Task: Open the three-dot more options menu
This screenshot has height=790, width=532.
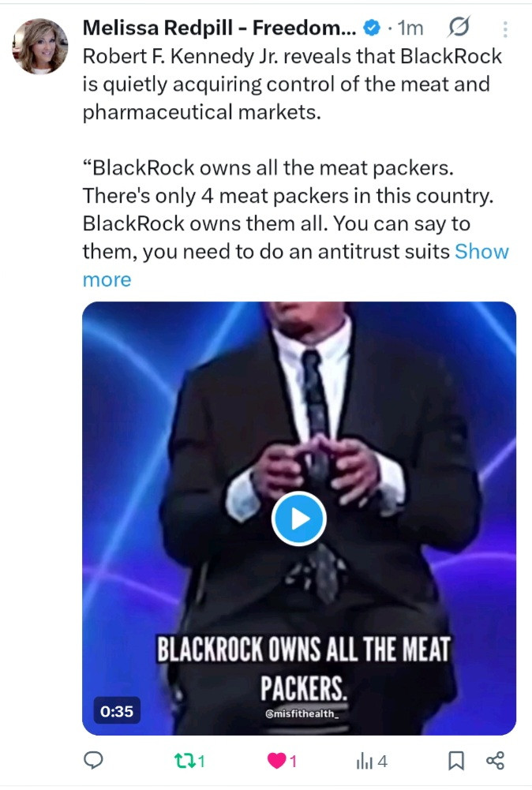Action: pyautogui.click(x=505, y=28)
